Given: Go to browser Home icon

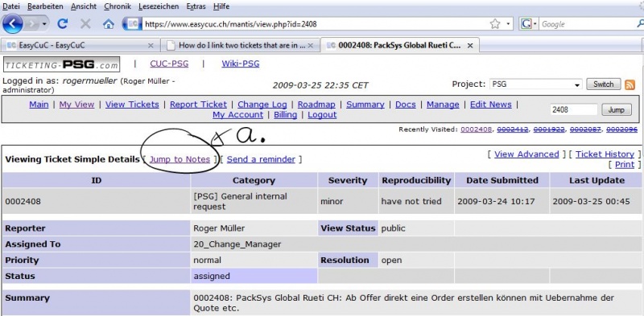Looking at the screenshot, I should coord(109,24).
